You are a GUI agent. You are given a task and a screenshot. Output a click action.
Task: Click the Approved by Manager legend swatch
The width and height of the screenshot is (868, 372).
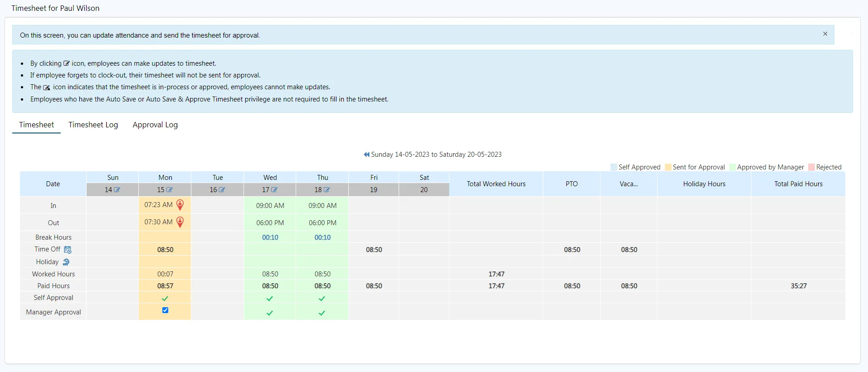coord(732,167)
